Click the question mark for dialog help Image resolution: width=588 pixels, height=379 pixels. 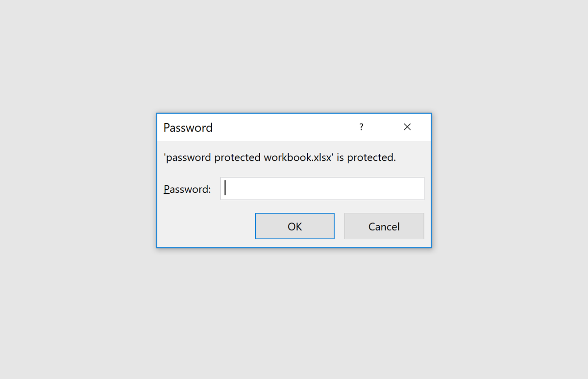[361, 127]
